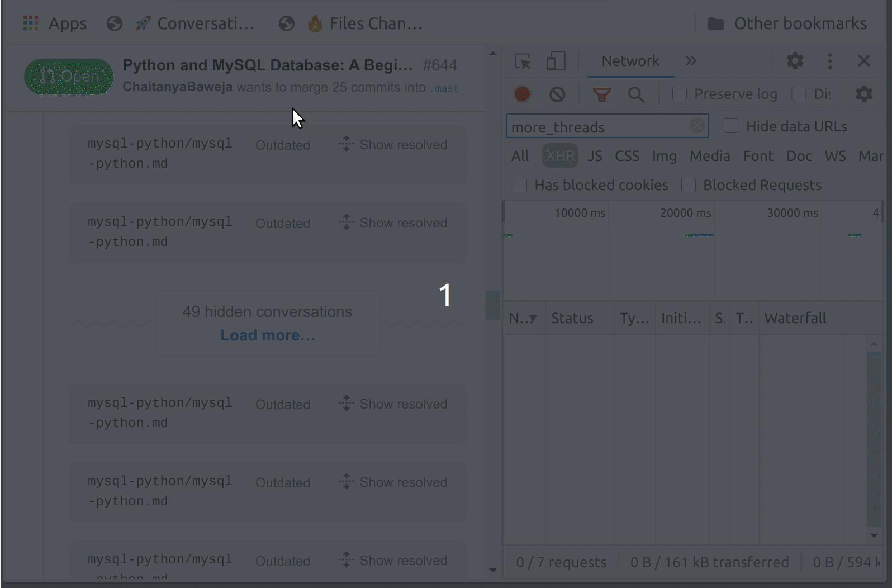Close the DevTools panel
892x588 pixels.
pos(864,61)
